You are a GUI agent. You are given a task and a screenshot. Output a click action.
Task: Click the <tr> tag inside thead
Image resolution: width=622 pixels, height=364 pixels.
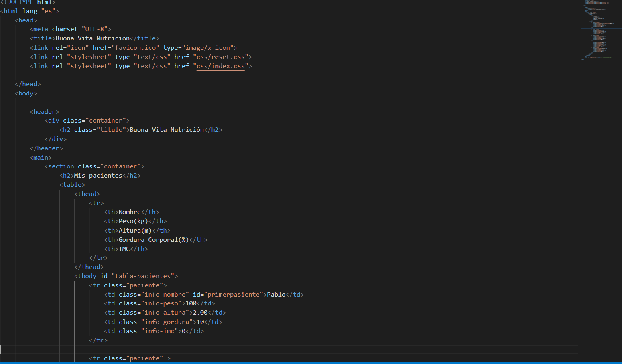96,203
